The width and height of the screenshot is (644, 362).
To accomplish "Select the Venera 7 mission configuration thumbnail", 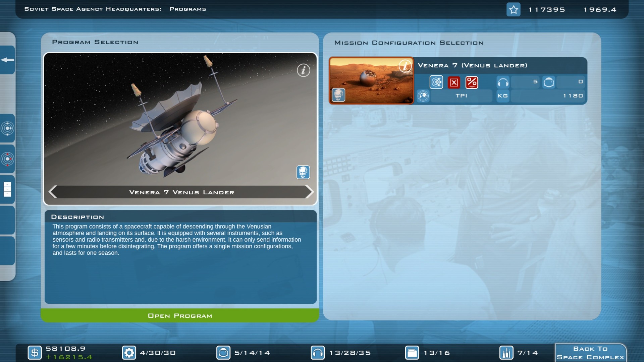I will (371, 80).
